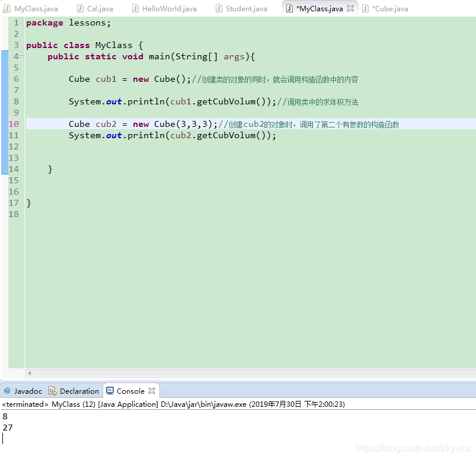The width and height of the screenshot is (476, 459).
Task: Click the closing brace on line 14
Action: point(50,169)
